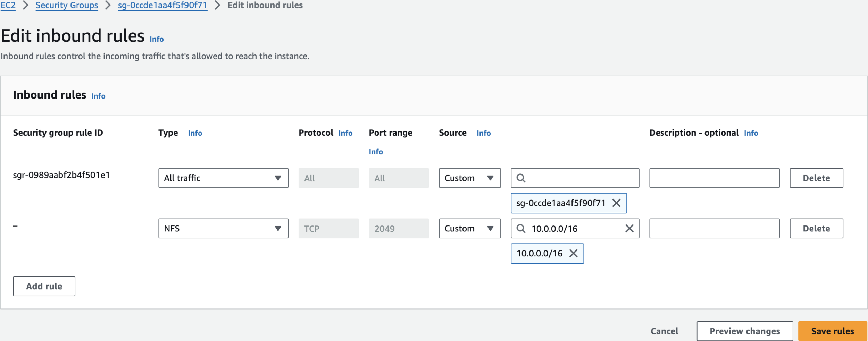
Task: Open Info link next to Protocol column
Action: point(345,133)
